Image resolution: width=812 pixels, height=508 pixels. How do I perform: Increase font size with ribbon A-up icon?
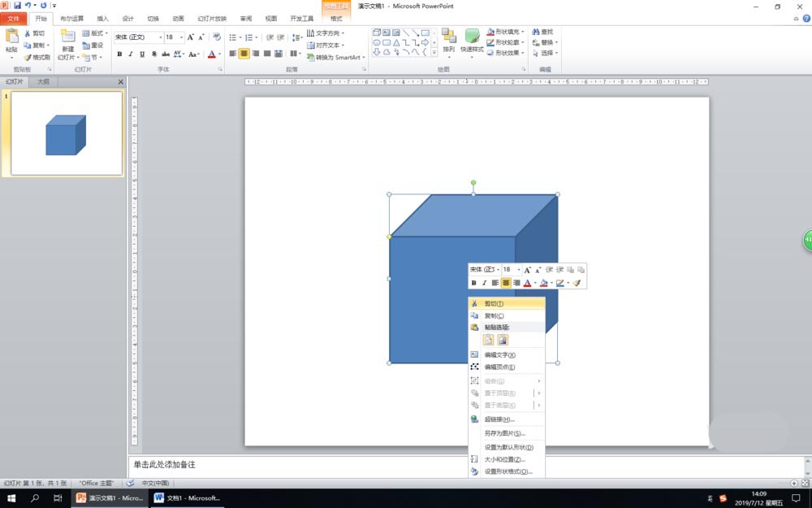pyautogui.click(x=191, y=37)
